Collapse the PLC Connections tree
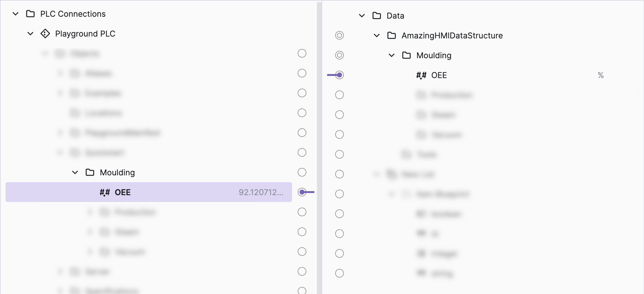The image size is (644, 294). [x=16, y=14]
